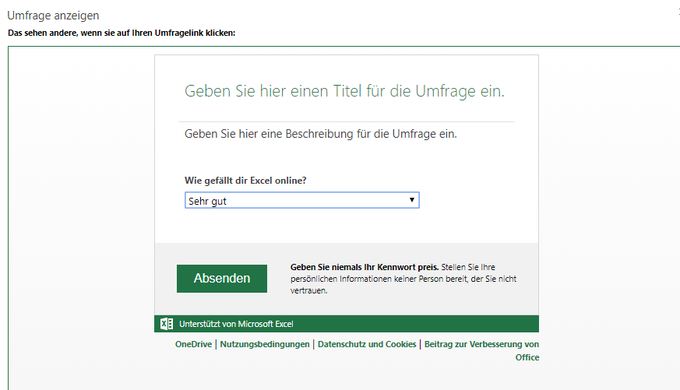Select the survey description text
This screenshot has width=680, height=390.
320,134
